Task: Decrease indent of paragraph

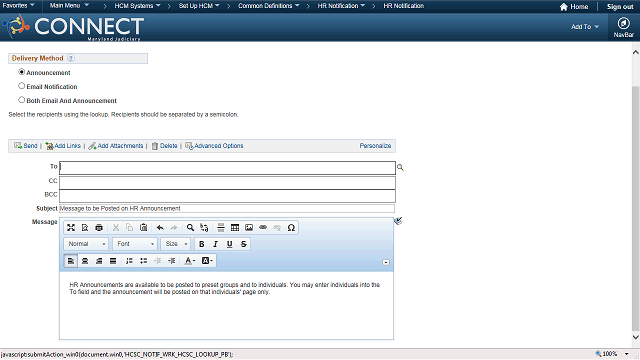Action: point(158,261)
